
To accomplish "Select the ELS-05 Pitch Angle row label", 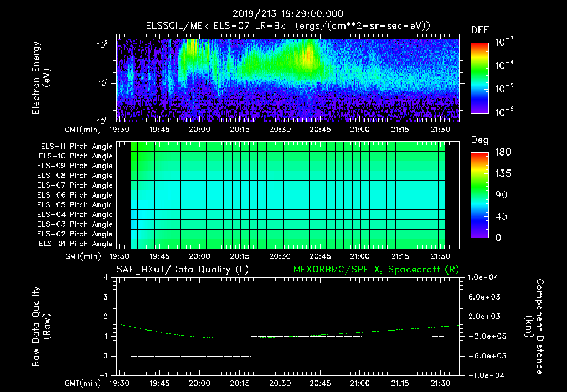I will tap(75, 205).
